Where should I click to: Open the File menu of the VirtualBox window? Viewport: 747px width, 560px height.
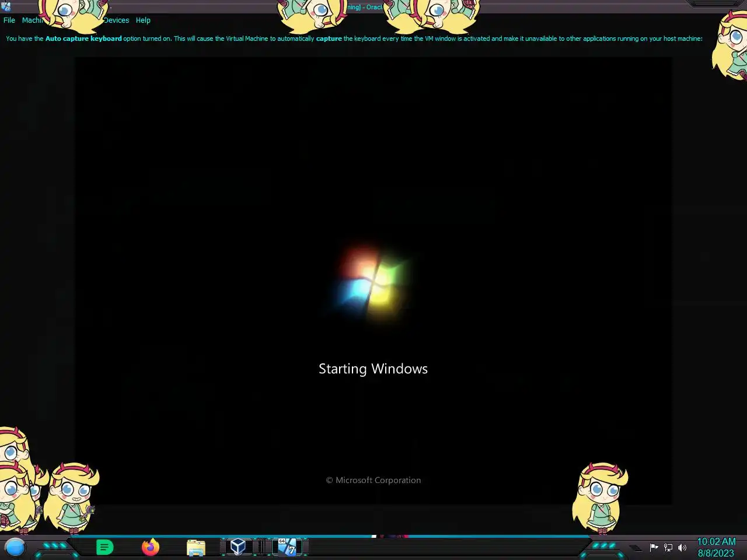pos(9,20)
